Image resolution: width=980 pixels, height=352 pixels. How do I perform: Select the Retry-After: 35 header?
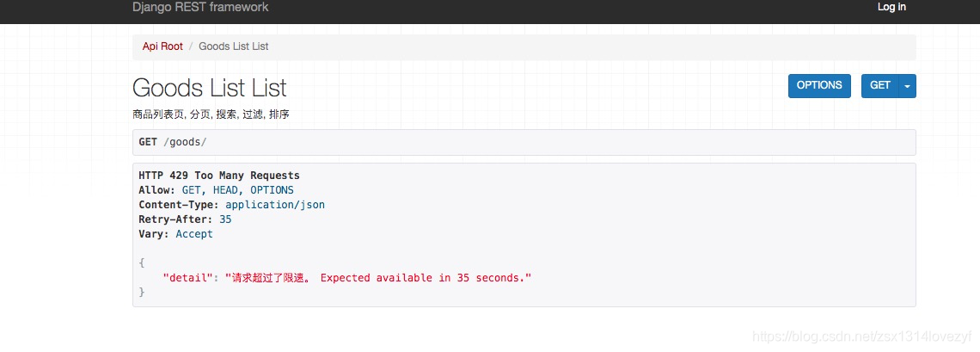pyautogui.click(x=185, y=219)
